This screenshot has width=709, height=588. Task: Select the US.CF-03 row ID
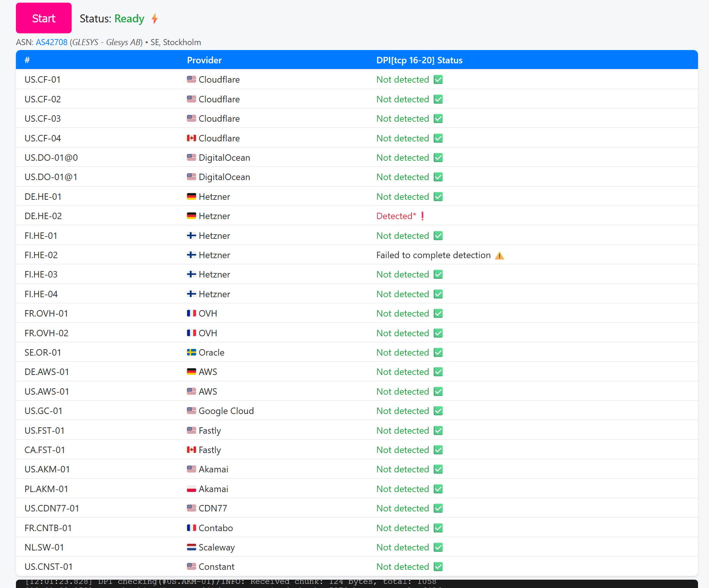(x=43, y=118)
